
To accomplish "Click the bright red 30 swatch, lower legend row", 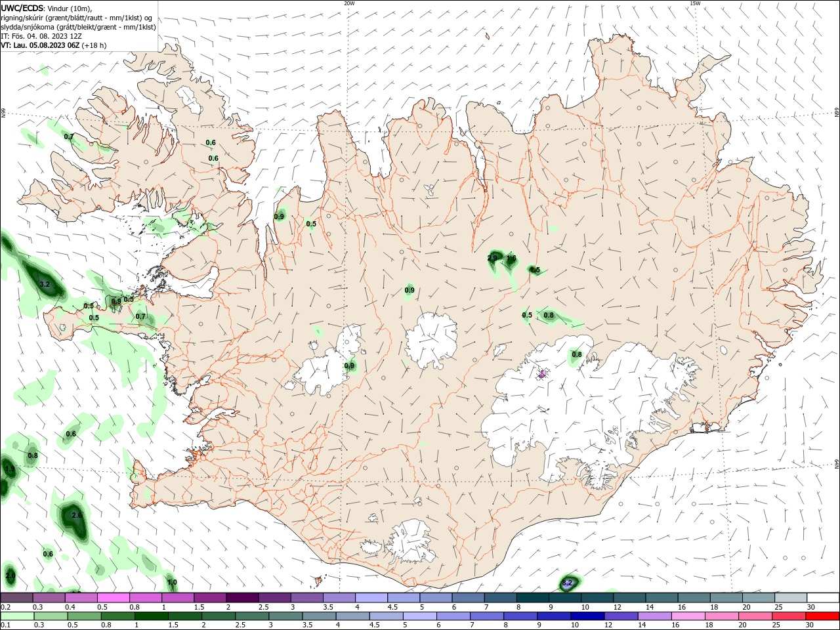I will pyautogui.click(x=822, y=616).
